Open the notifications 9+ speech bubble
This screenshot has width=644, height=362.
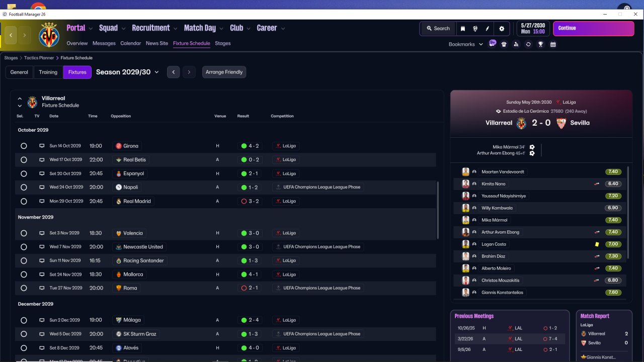tap(493, 44)
